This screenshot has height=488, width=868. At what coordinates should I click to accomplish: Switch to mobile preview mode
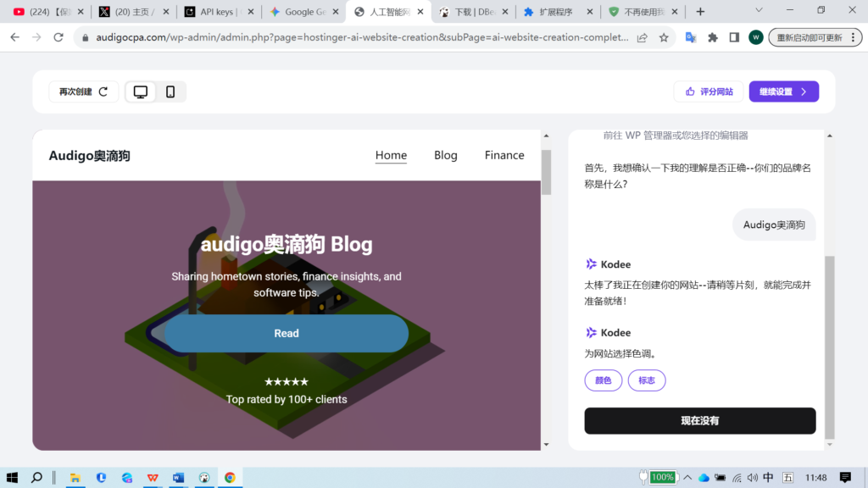click(170, 91)
